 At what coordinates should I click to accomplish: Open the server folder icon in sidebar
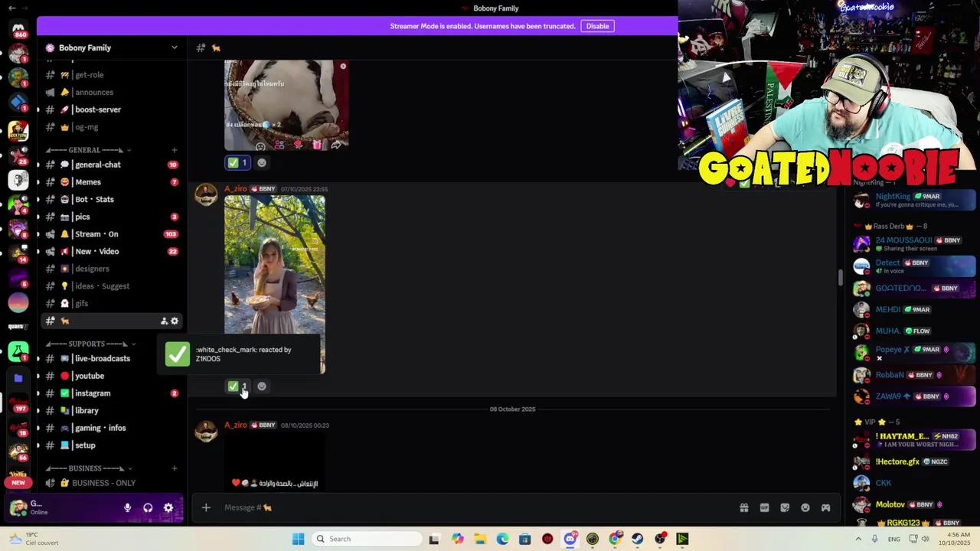pyautogui.click(x=18, y=377)
